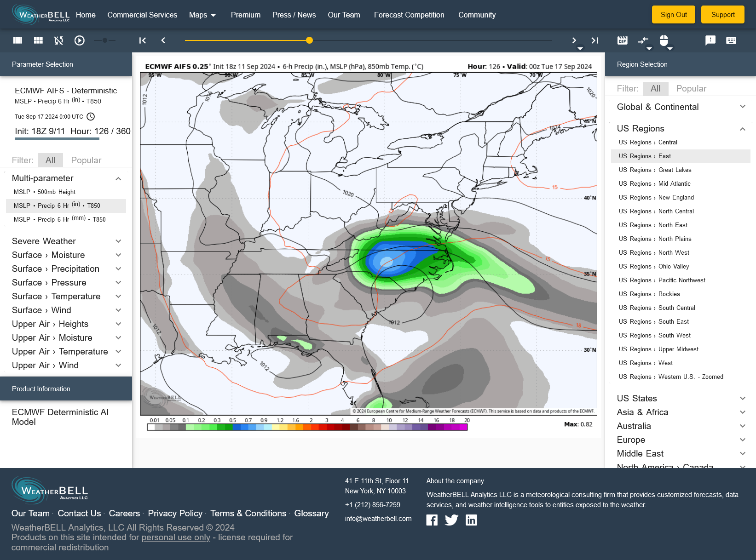The height and width of the screenshot is (560, 756).
Task: Open the Maps dropdown menu
Action: click(x=202, y=15)
